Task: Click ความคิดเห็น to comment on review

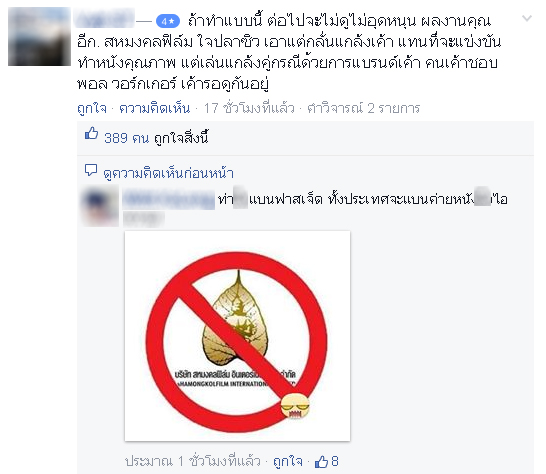Action: (x=154, y=108)
